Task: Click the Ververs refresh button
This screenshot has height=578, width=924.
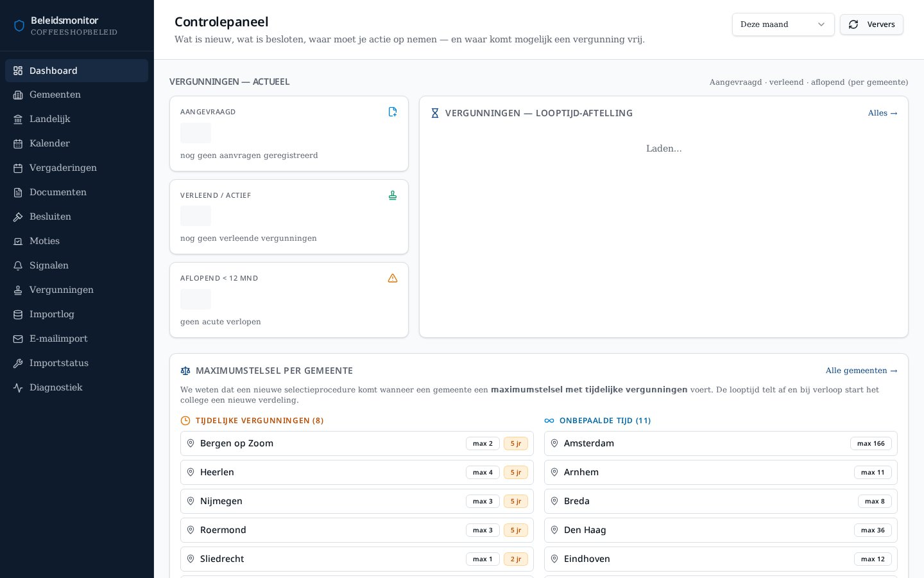Action: click(871, 24)
